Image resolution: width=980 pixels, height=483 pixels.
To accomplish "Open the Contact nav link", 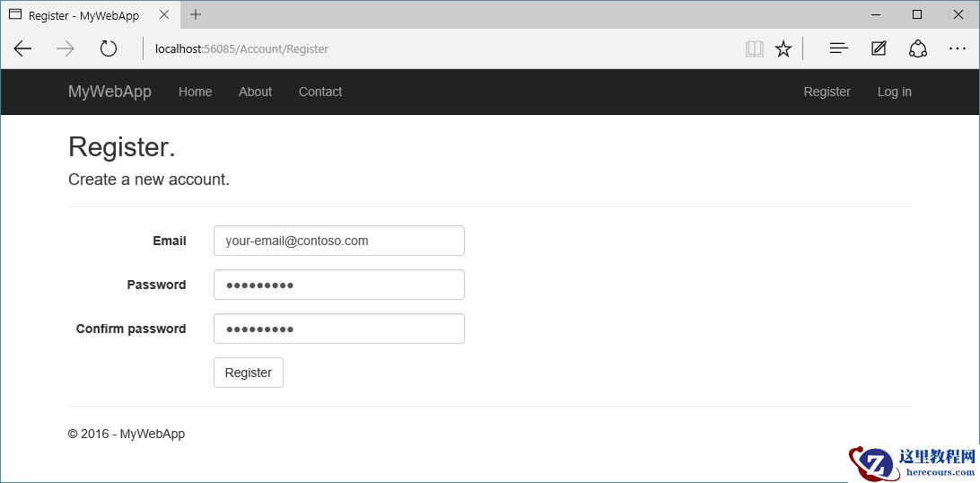I will click(x=320, y=92).
